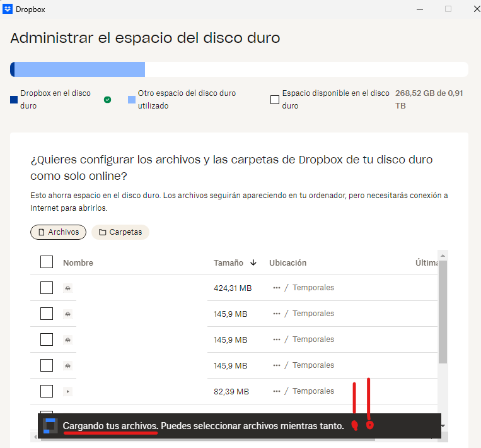The height and width of the screenshot is (448, 481).
Task: Click the 424,31 MB size value
Action: click(233, 288)
